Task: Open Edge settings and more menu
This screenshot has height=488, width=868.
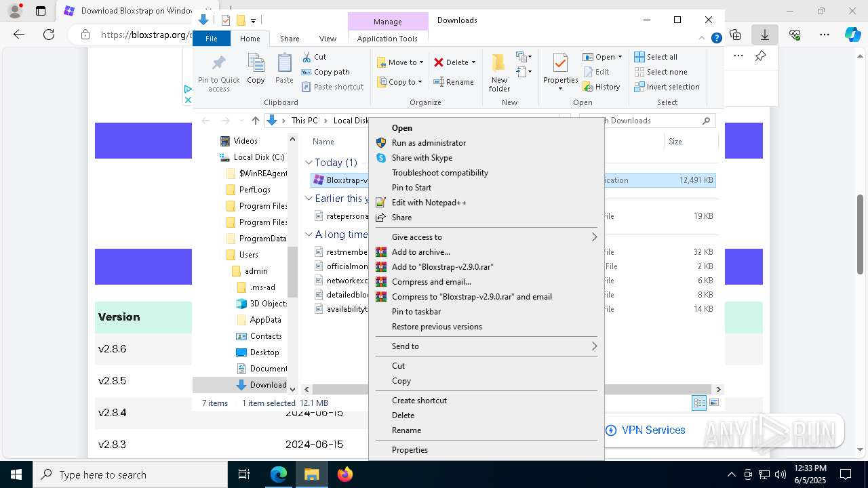Action: point(825,35)
